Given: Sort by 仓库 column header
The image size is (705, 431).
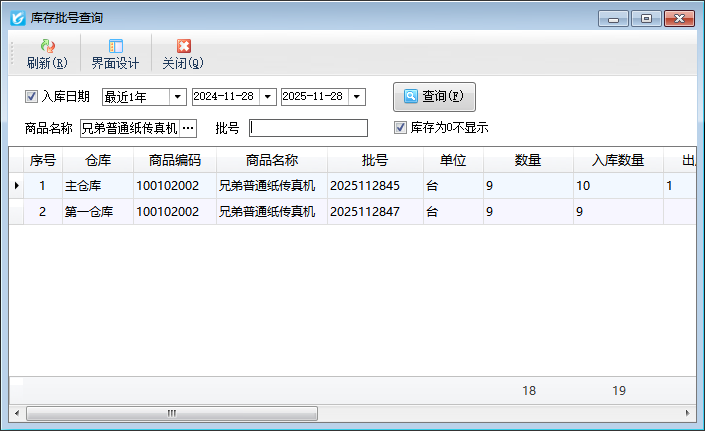Looking at the screenshot, I should (x=98, y=160).
